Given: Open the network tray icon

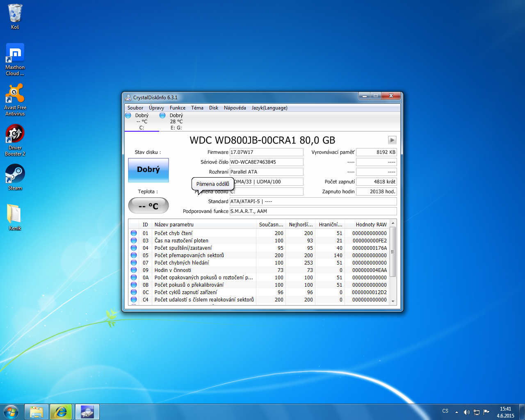Looking at the screenshot, I should click(477, 412).
